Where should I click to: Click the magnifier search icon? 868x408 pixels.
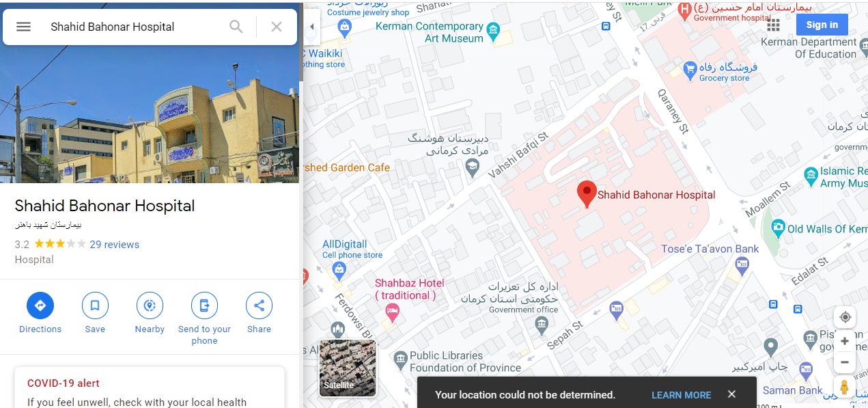236,27
